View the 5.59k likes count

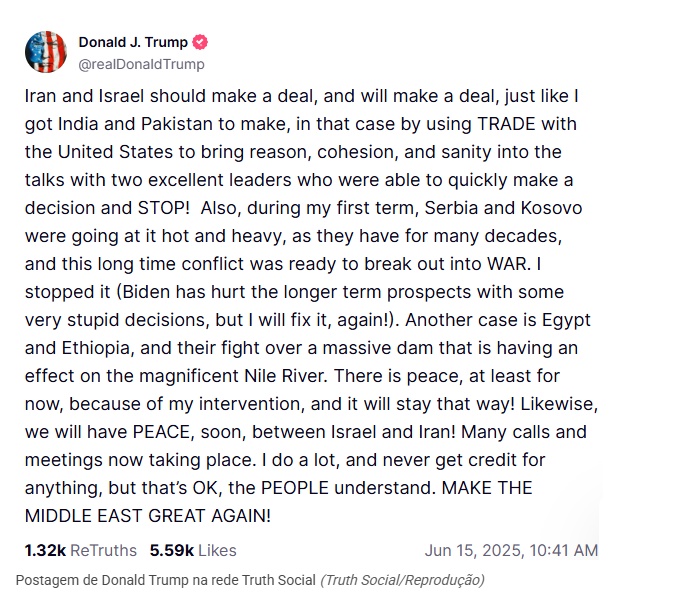(172, 551)
